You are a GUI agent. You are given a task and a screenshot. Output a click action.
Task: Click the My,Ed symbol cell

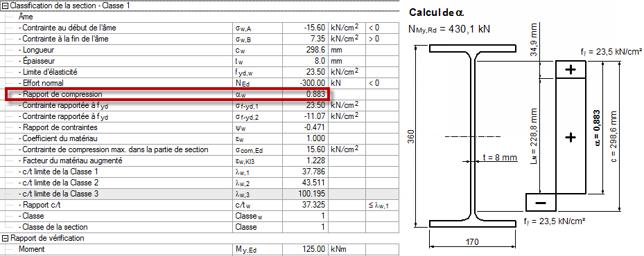pos(257,249)
